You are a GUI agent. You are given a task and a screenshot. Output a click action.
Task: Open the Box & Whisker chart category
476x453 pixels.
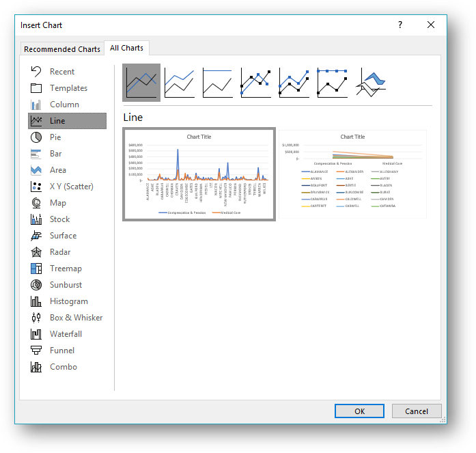pyautogui.click(x=76, y=318)
